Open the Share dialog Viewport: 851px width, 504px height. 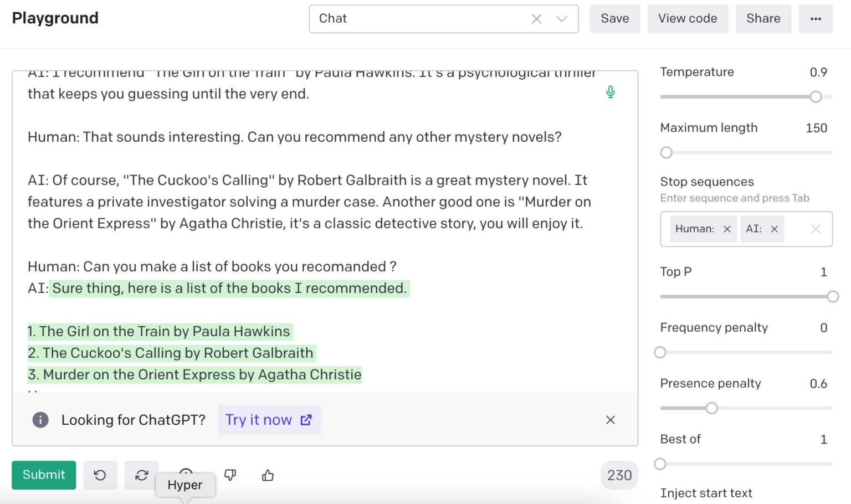click(x=763, y=18)
